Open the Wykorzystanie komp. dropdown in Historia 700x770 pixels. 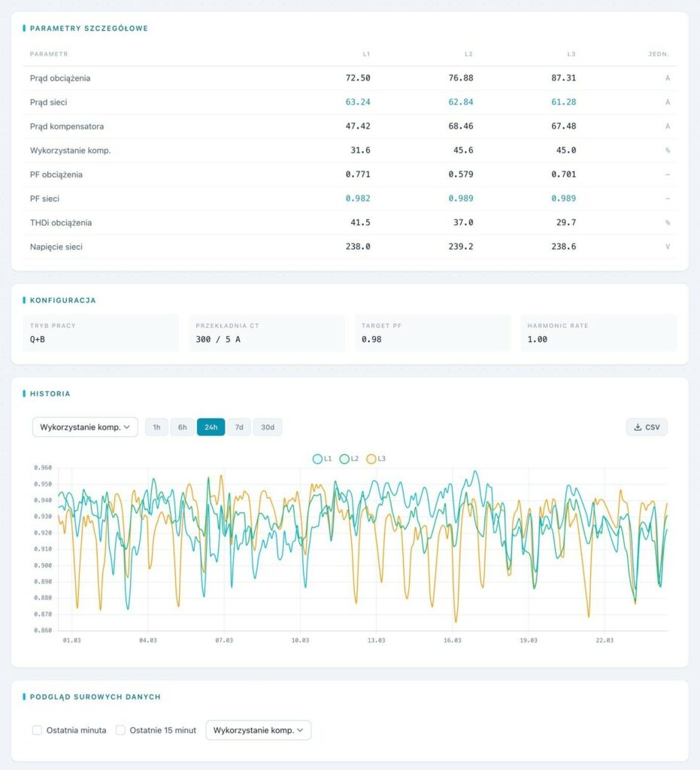(85, 426)
